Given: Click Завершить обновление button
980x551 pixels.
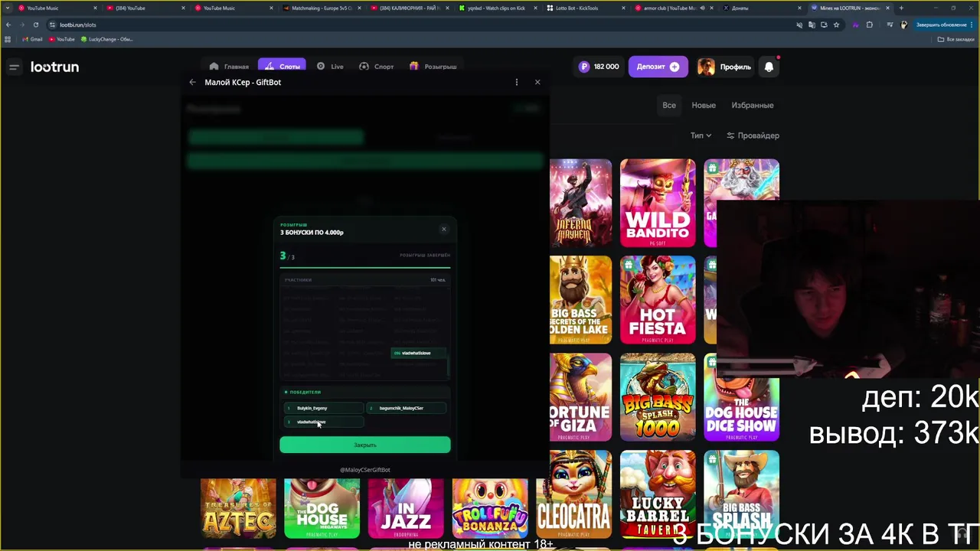Looking at the screenshot, I should pos(945,24).
